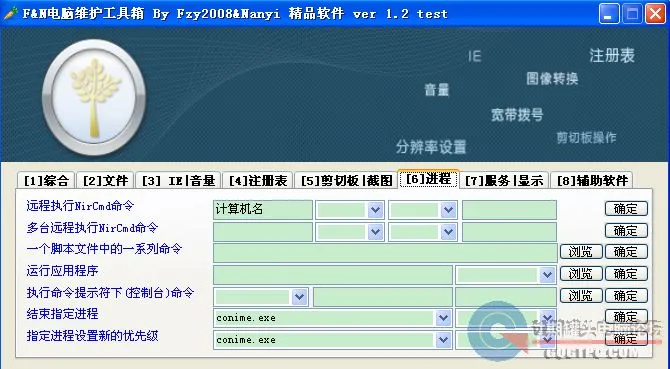Minimize the F&N电脑维护工具箱 window
This screenshot has width=670, height=369.
pyautogui.click(x=609, y=14)
